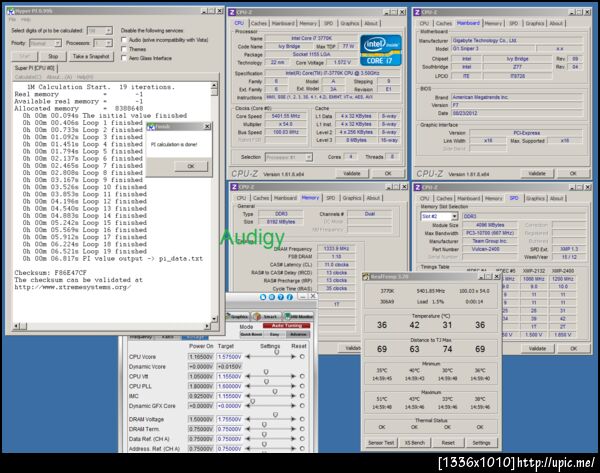Image resolution: width=600 pixels, height=473 pixels.
Task: Click the blue question-mark help icon in EasyTune
Action: point(280,297)
